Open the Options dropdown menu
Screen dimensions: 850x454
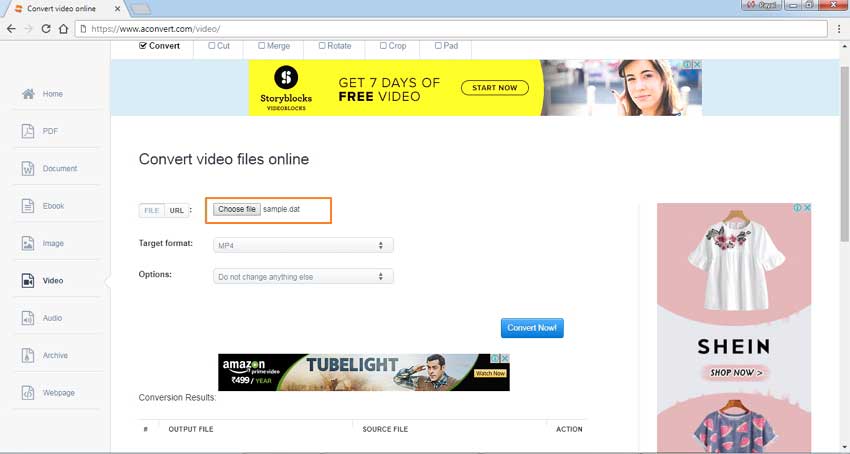point(303,277)
